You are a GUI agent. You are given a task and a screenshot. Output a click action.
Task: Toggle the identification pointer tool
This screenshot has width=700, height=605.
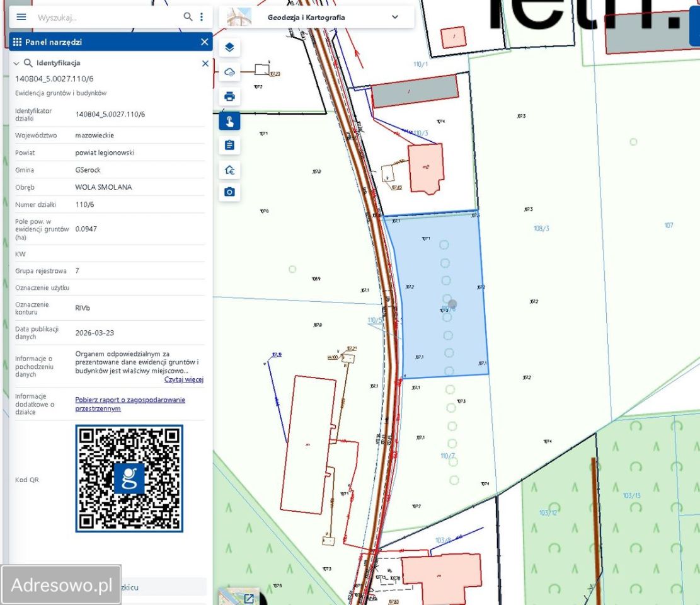[x=229, y=121]
